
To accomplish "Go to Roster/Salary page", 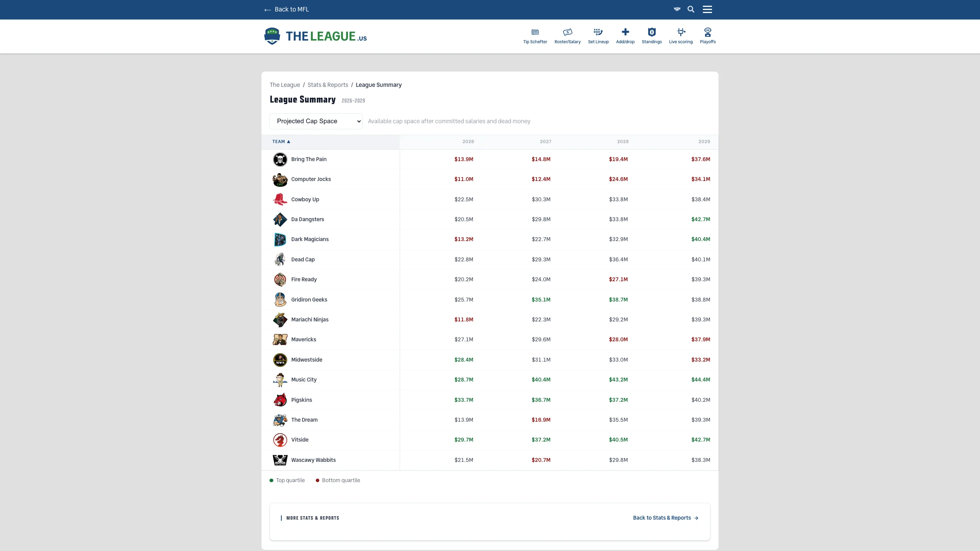I will (567, 36).
